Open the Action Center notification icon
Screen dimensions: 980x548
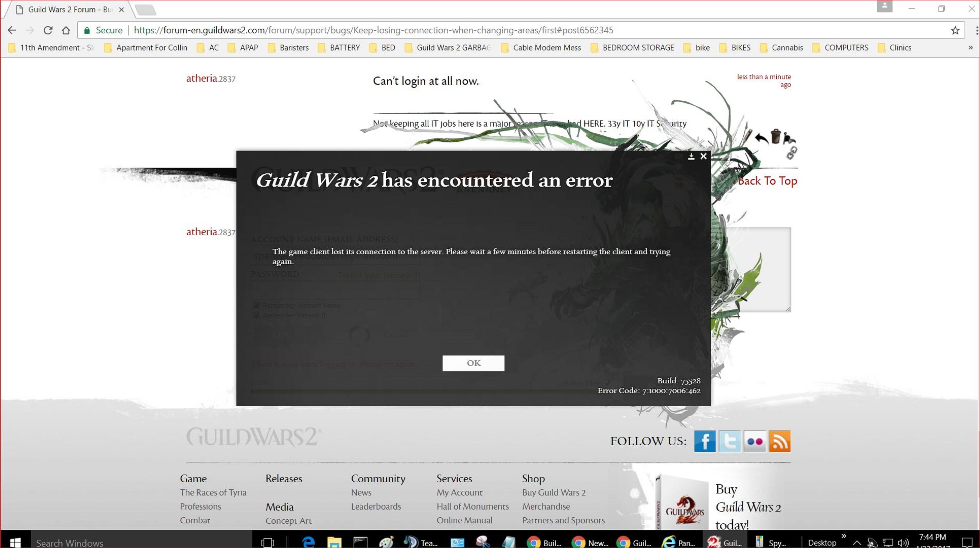[x=967, y=542]
